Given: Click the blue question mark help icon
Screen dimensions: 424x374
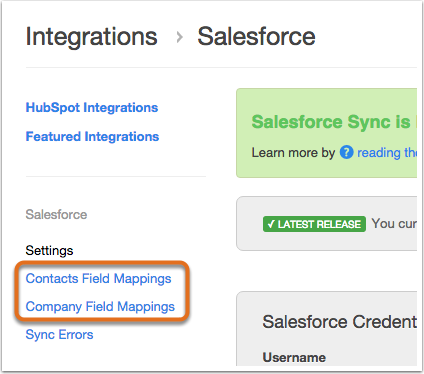Looking at the screenshot, I should point(346,153).
